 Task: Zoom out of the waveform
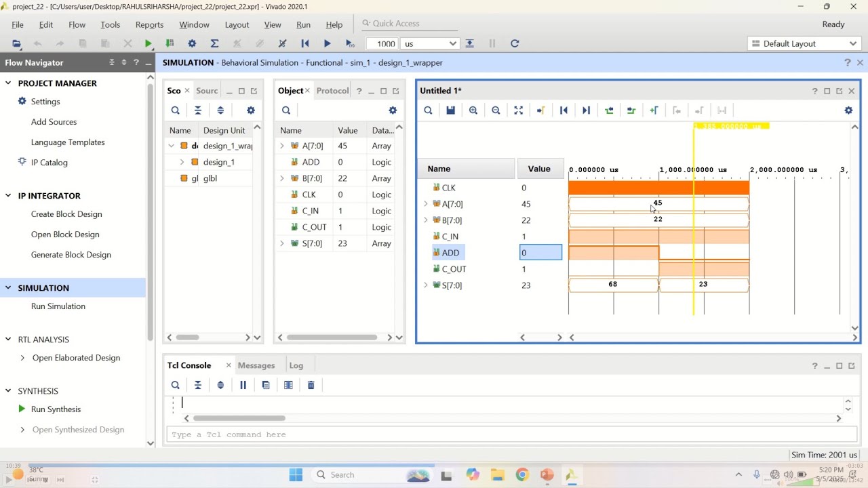pyautogui.click(x=496, y=110)
